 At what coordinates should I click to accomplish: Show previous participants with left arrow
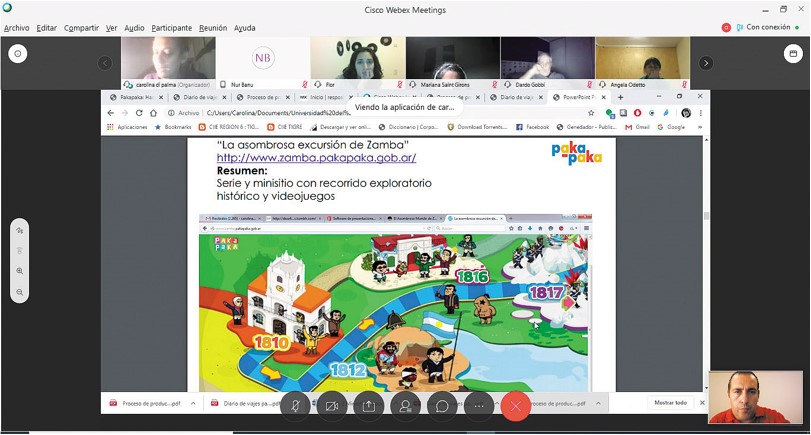point(104,63)
